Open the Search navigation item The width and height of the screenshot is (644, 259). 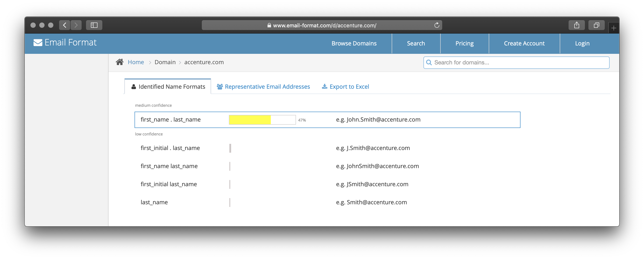(416, 43)
